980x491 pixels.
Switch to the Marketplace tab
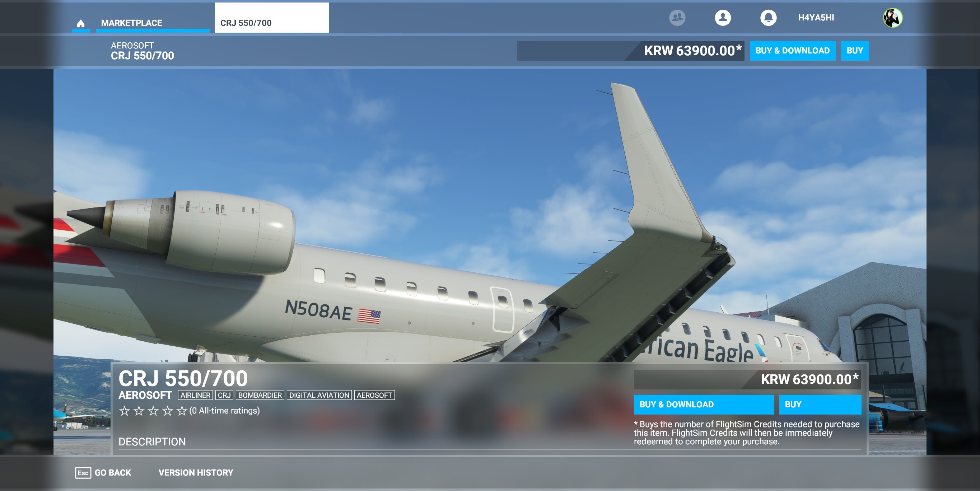(132, 23)
